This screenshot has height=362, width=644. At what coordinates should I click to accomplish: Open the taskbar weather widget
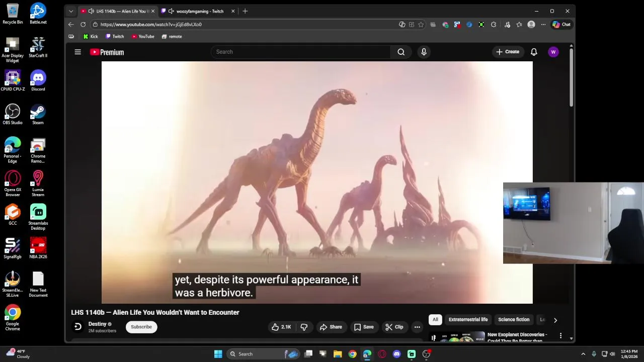point(18,354)
